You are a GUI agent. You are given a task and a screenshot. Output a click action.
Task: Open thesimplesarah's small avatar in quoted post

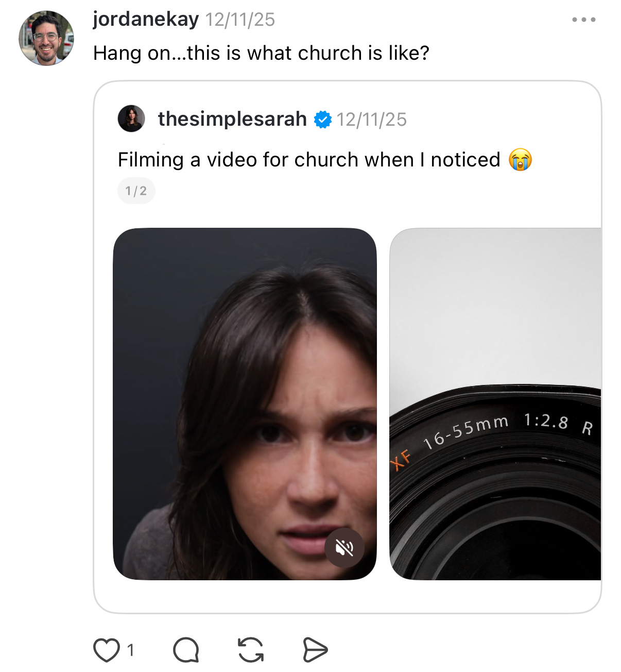click(131, 119)
